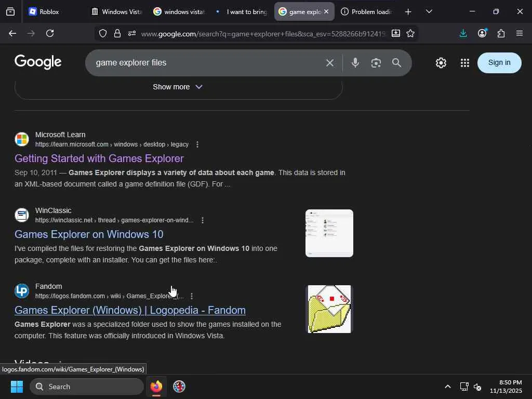The height and width of the screenshot is (399, 532).
Task: Open muted volume icon in system tray
Action: point(477,387)
